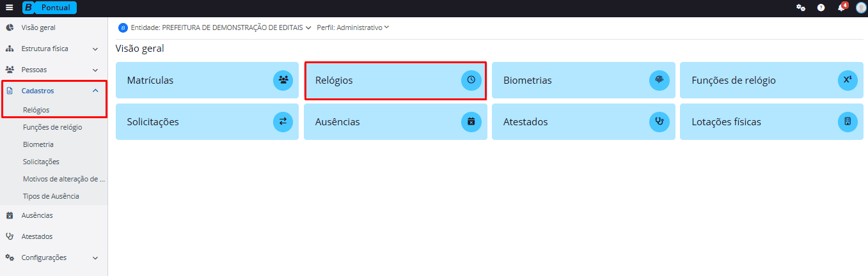Open the Perfil Administrativo dropdown
Screen dimensions: 868x276
coord(352,28)
